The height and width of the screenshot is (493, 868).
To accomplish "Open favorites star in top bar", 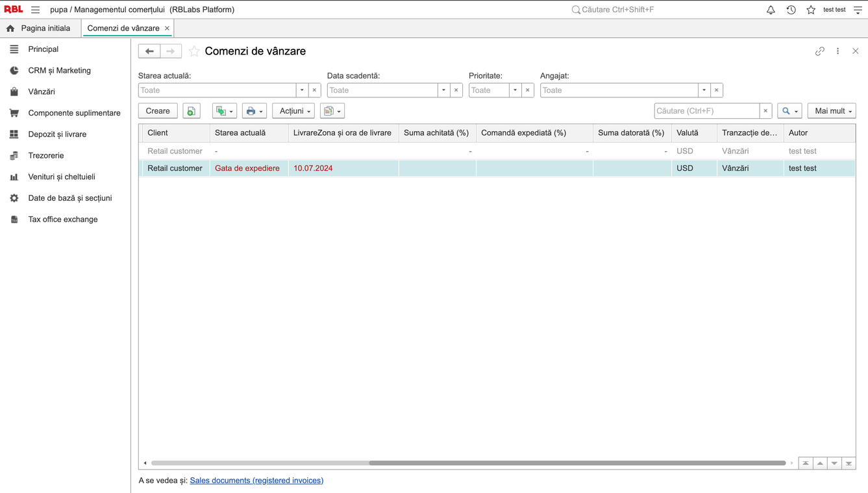I will pyautogui.click(x=811, y=10).
